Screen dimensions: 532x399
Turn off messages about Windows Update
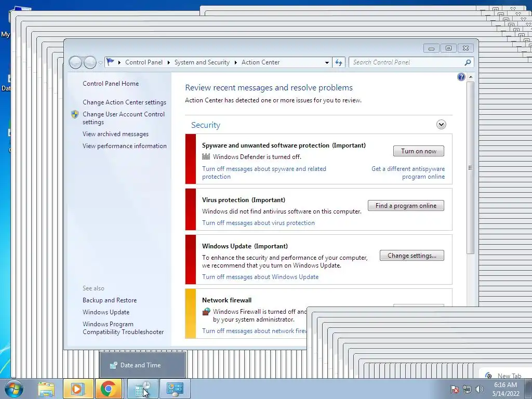coord(260,277)
